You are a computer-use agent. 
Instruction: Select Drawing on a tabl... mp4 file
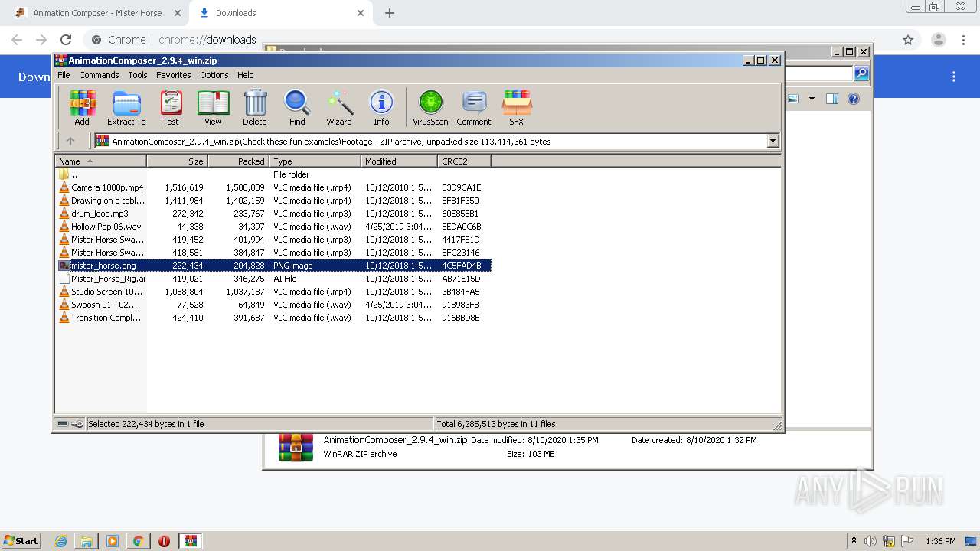pyautogui.click(x=273, y=201)
